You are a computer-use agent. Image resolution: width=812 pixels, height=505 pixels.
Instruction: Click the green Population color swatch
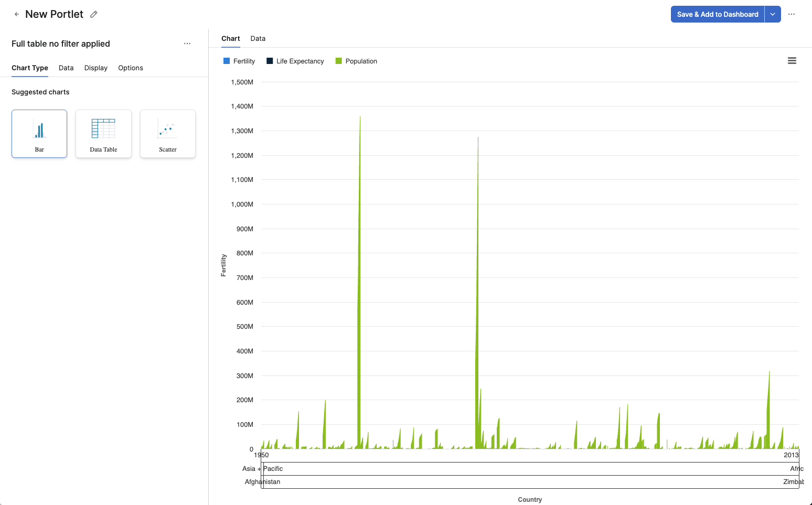click(338, 61)
